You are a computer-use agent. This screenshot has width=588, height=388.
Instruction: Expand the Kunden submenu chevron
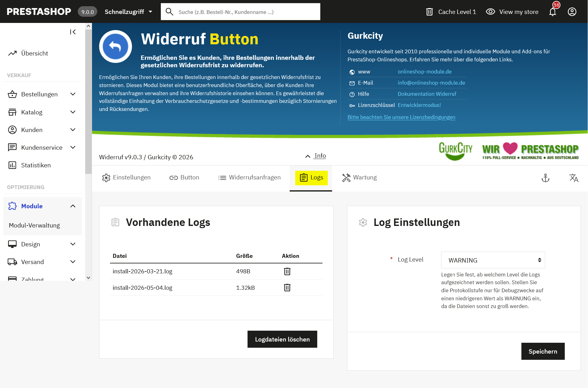point(73,130)
